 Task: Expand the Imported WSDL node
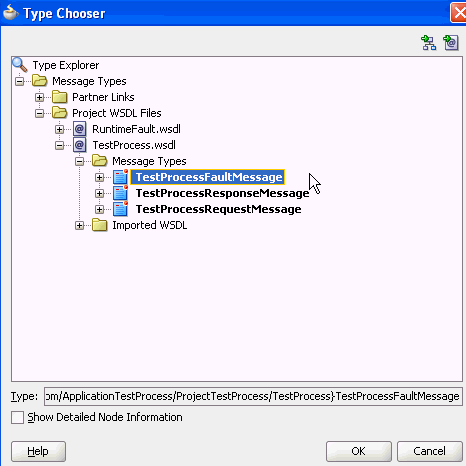[80, 225]
